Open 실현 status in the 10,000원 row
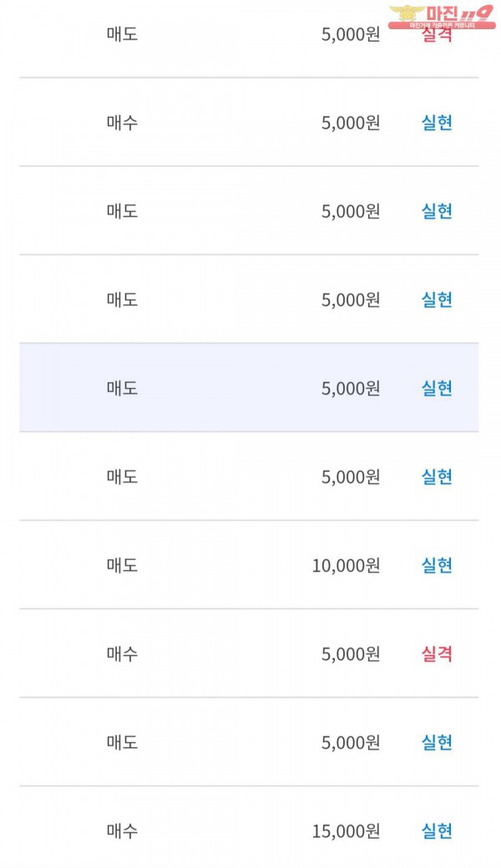Image resolution: width=501 pixels, height=868 pixels. click(437, 566)
